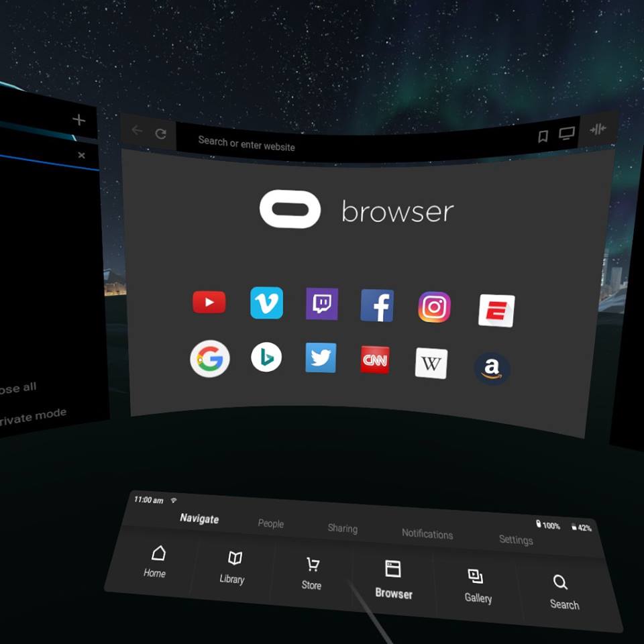Image resolution: width=644 pixels, height=644 pixels.
Task: Open the Store from the navigation bar
Action: [311, 574]
